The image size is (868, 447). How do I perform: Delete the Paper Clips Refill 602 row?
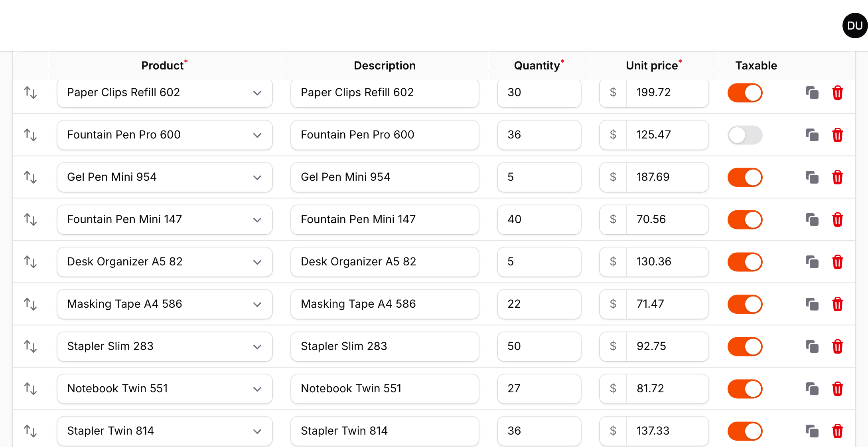(837, 93)
